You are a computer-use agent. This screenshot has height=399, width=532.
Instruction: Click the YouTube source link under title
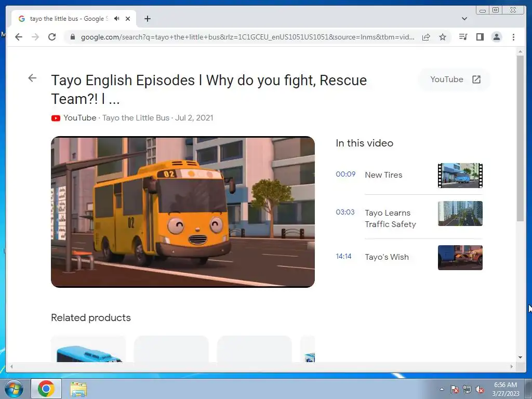[79, 118]
